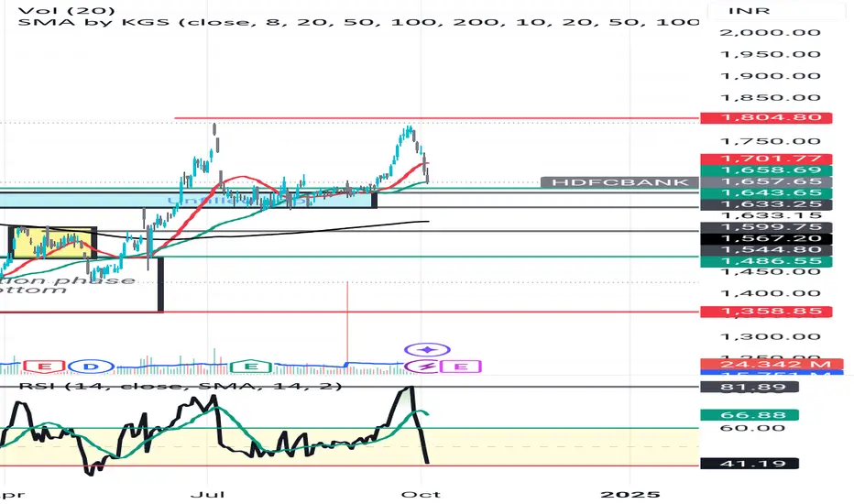This screenshot has height=504, width=854.
Task: Click the red 24.342 M volume label
Action: (772, 365)
